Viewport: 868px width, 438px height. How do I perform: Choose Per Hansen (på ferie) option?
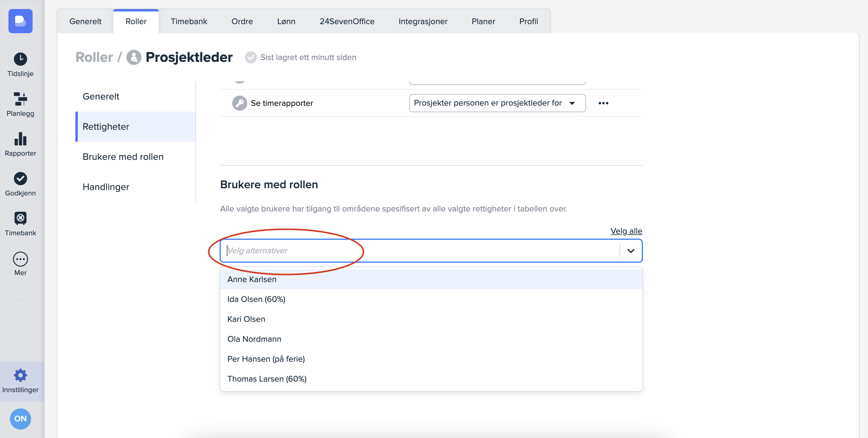coord(266,359)
